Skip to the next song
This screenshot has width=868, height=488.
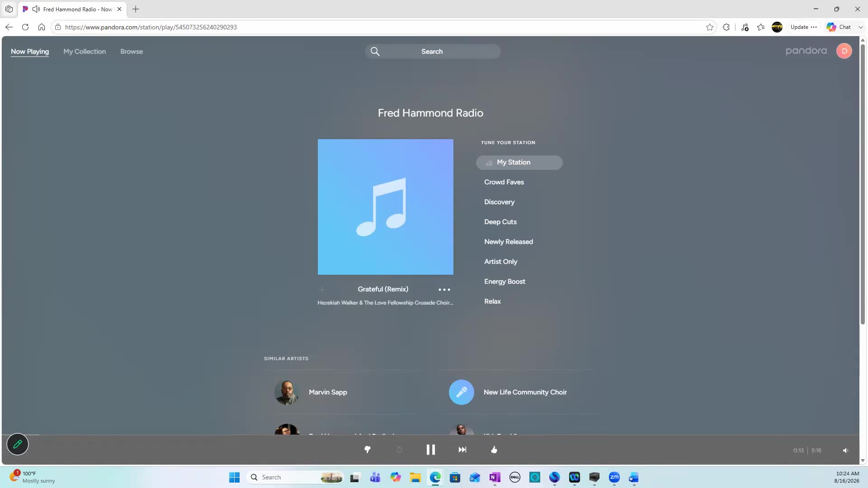(462, 450)
